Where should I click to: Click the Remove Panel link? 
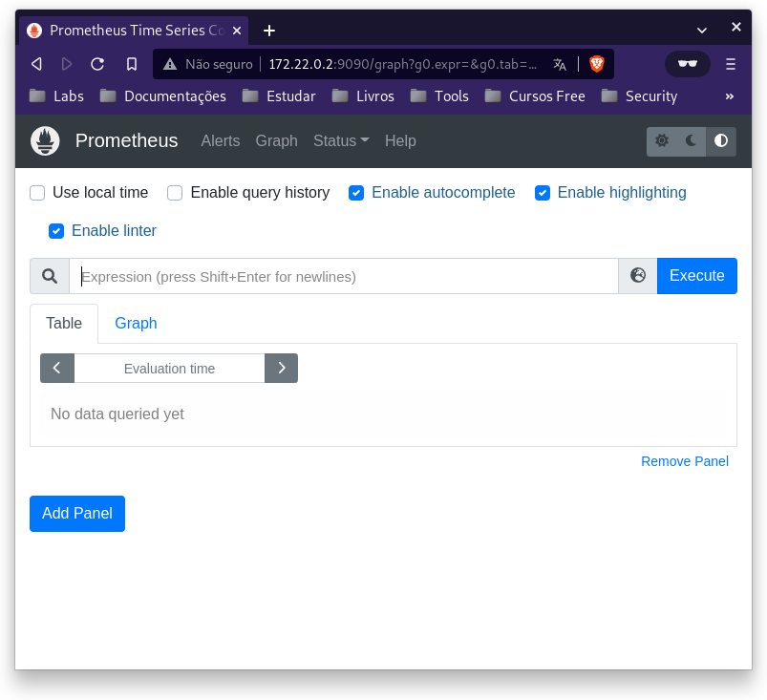click(x=684, y=461)
